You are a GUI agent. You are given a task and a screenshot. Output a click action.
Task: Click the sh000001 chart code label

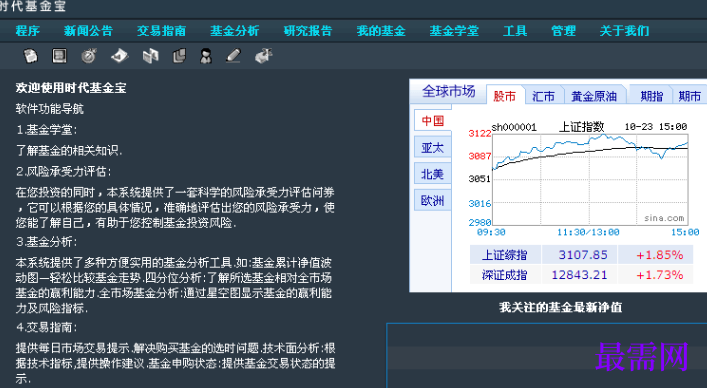point(514,127)
